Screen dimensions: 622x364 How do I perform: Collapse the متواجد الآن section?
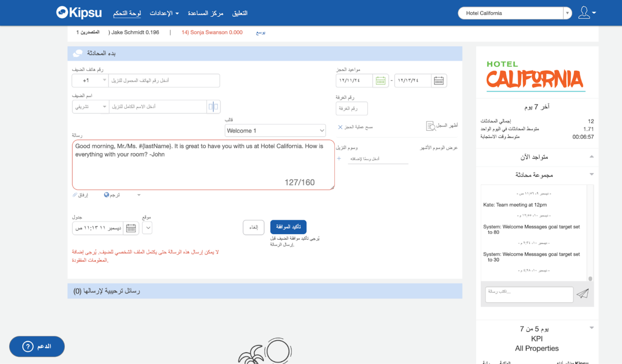point(592,157)
